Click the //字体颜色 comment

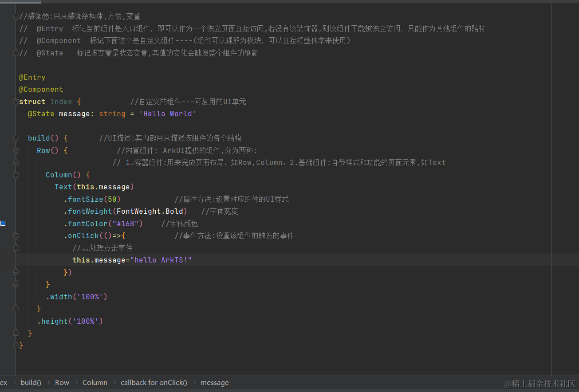click(180, 223)
